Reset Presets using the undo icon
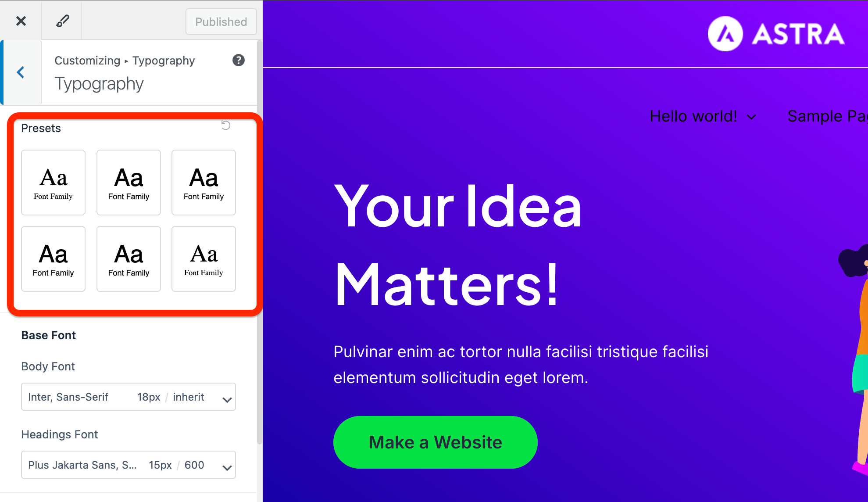Screen dimensions: 868x502 pos(226,125)
